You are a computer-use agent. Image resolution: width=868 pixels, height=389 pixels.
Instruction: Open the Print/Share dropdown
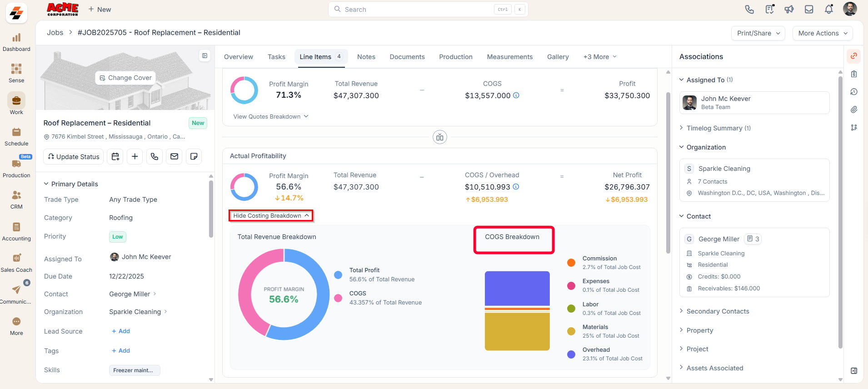coord(758,33)
